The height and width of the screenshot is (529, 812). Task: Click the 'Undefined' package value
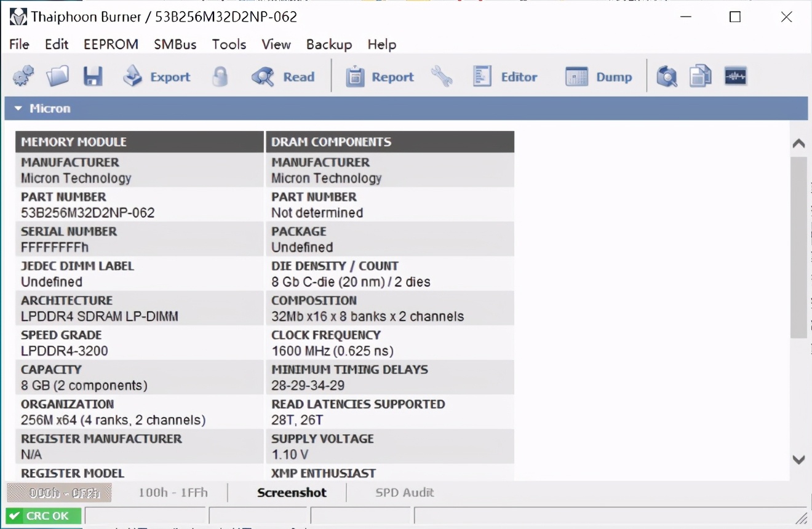pos(302,247)
